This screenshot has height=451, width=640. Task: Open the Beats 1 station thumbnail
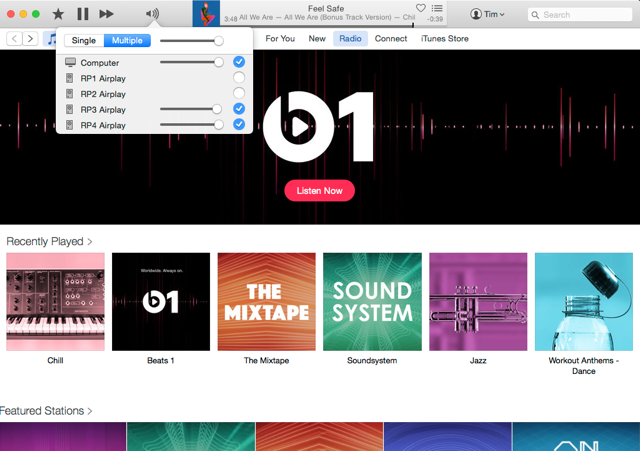tap(161, 302)
